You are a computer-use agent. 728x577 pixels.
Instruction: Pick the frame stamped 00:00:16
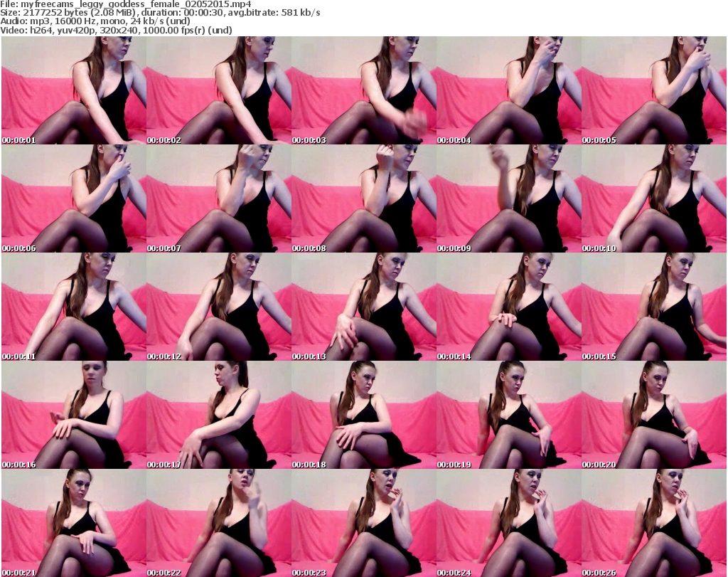(x=74, y=415)
